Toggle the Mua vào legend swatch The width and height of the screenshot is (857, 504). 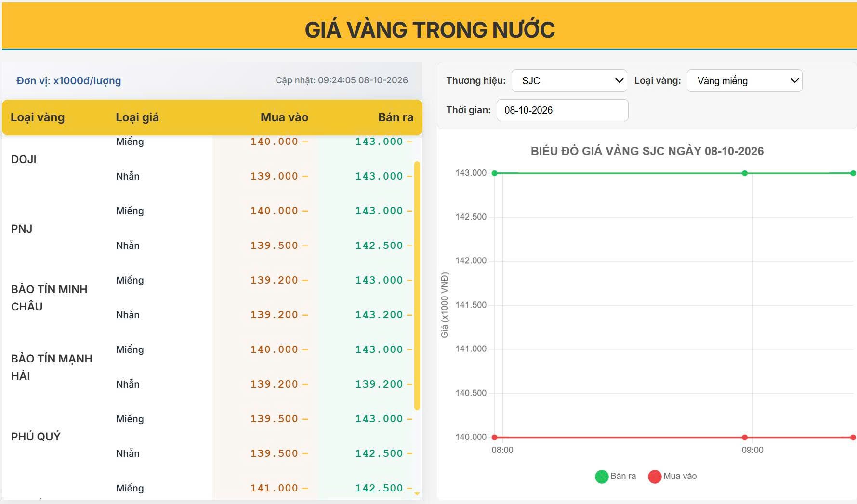(x=655, y=477)
